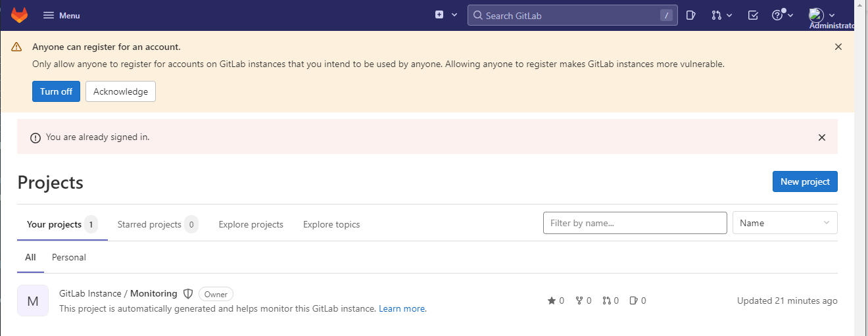Screen dimensions: 868x336
Task: Expand the Help dropdown chevron
Action: (790, 15)
